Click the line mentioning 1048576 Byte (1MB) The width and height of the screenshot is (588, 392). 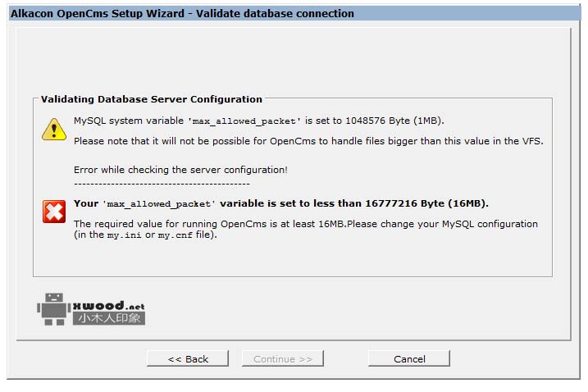click(259, 121)
